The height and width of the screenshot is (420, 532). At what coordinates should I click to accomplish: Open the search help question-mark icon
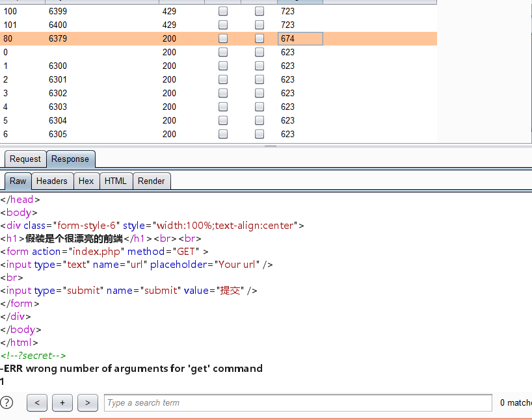click(x=7, y=402)
